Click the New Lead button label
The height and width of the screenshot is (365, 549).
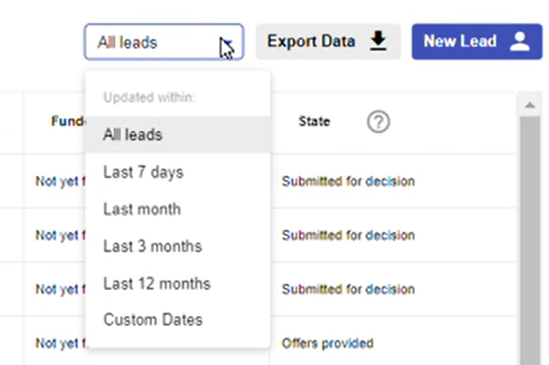[460, 41]
